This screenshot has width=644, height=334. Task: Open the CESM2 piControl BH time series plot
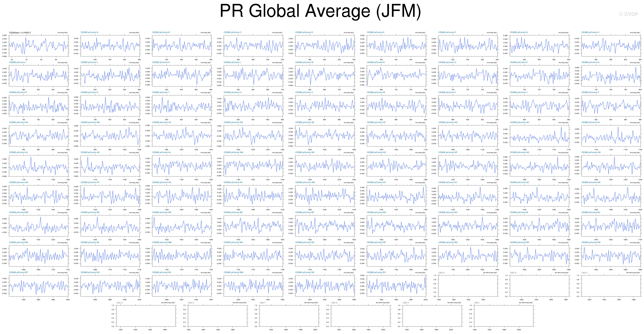(468, 226)
